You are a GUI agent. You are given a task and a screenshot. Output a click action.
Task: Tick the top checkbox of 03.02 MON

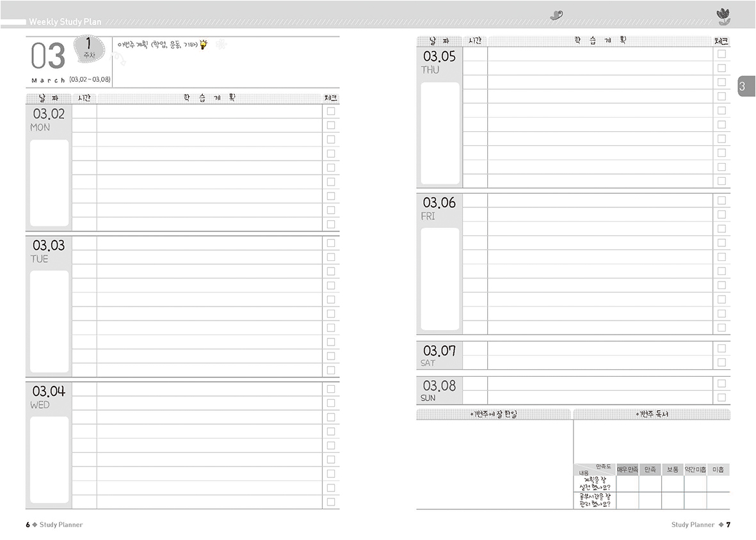(x=331, y=111)
